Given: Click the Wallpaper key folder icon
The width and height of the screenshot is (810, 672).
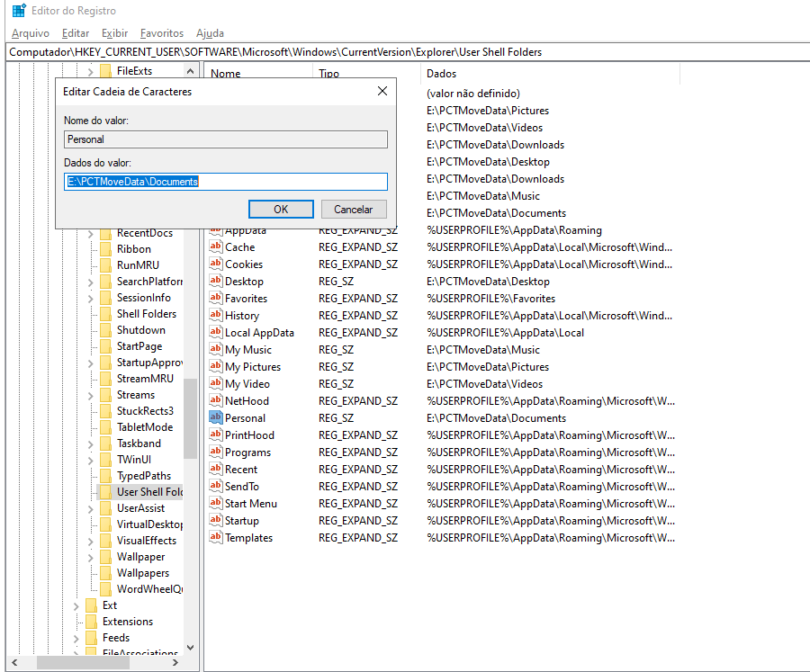Looking at the screenshot, I should point(105,557).
